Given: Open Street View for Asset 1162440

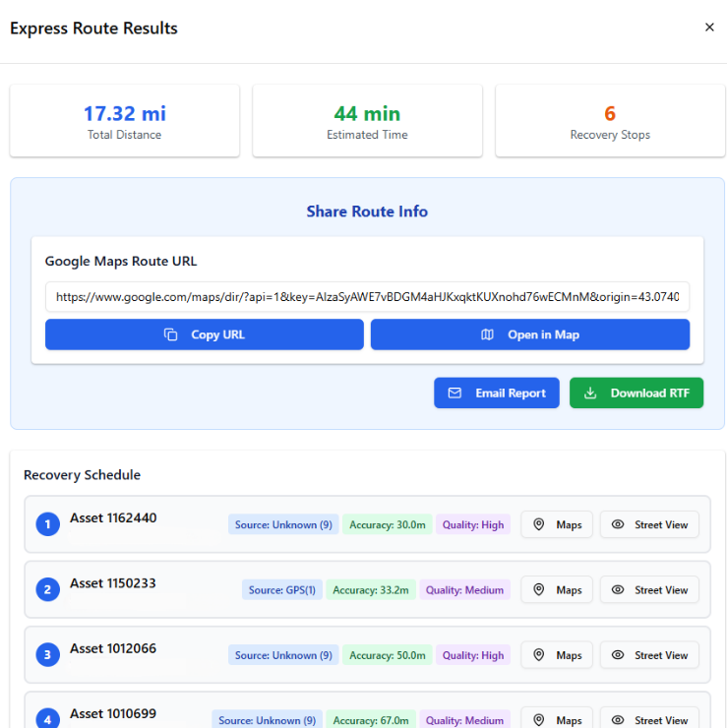Looking at the screenshot, I should pos(649,524).
